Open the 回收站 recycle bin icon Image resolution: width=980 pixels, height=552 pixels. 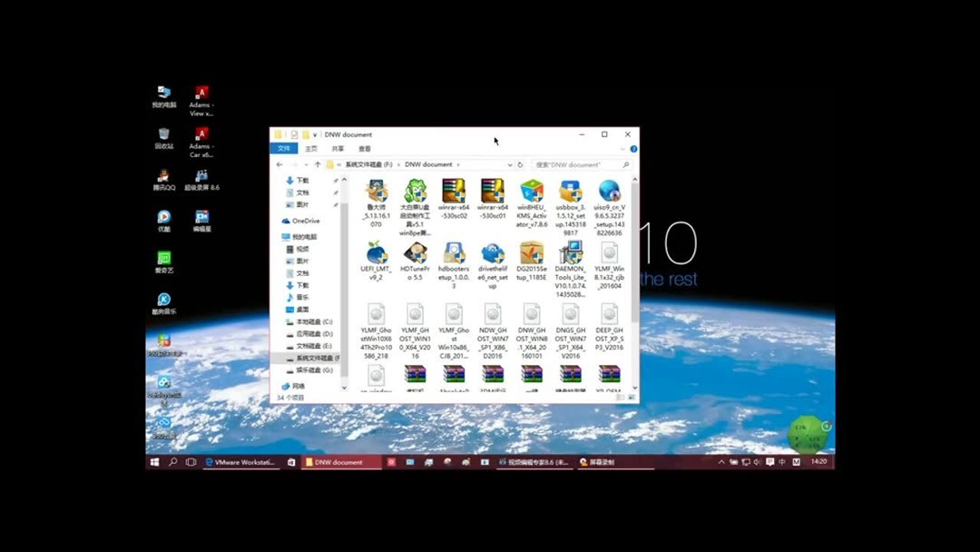(163, 138)
